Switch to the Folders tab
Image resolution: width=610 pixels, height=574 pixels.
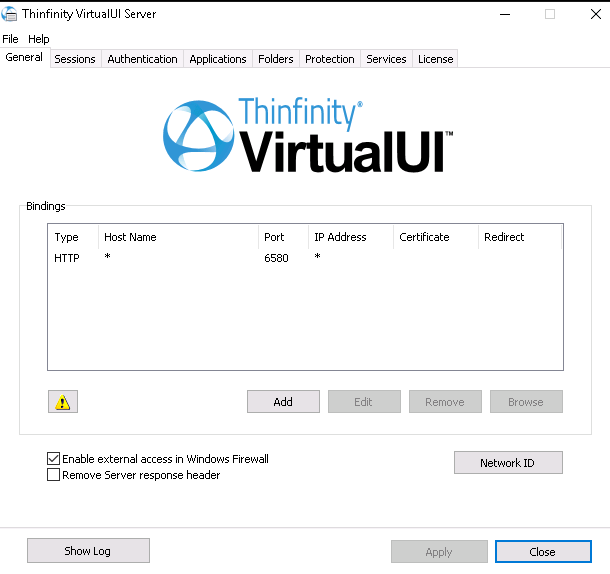(276, 59)
